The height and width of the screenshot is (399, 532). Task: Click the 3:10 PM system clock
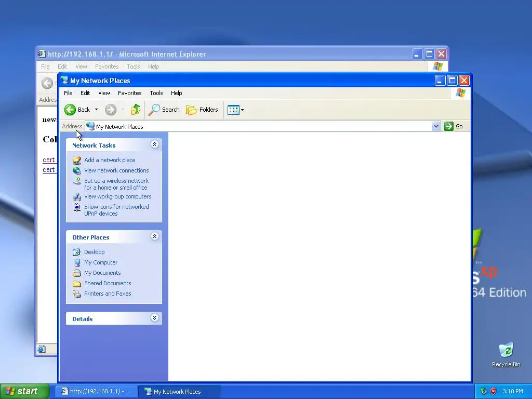click(x=513, y=391)
